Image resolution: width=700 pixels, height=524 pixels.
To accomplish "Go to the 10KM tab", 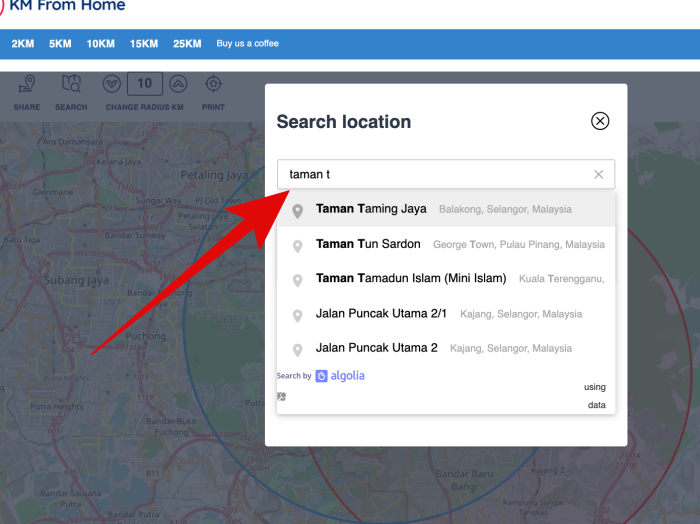I will point(100,44).
